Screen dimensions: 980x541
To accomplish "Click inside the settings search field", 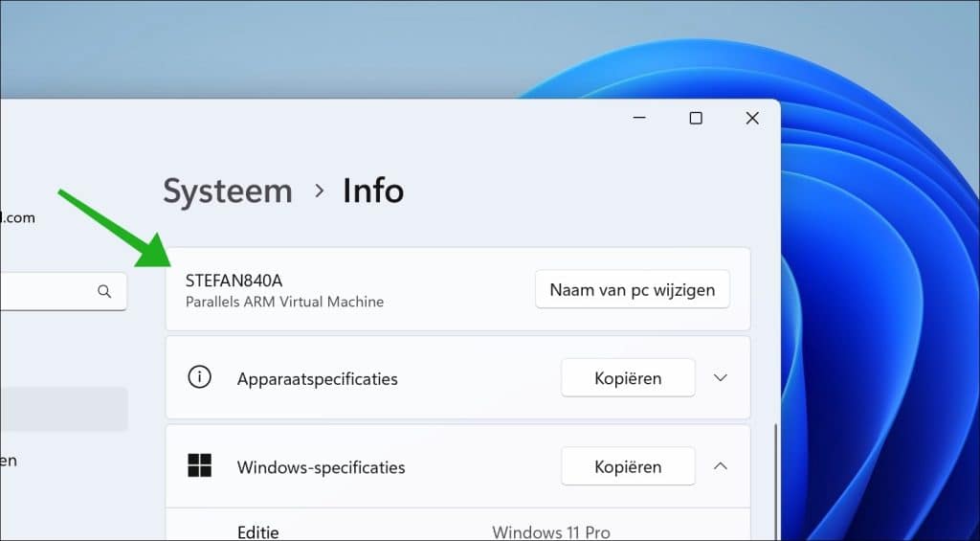I will (62, 291).
